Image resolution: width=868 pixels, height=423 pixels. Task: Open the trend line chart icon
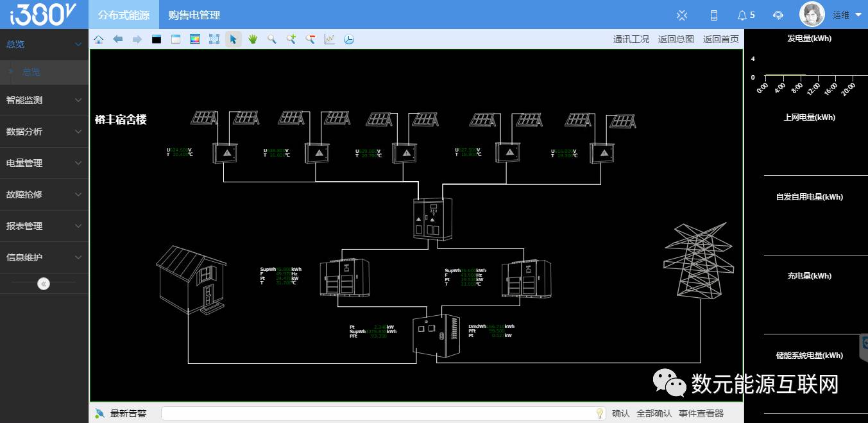(x=330, y=39)
